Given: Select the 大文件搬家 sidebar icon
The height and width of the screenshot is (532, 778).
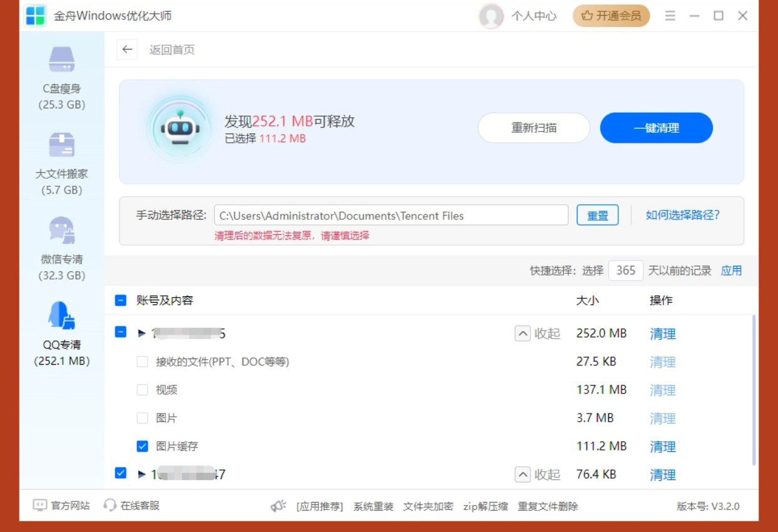Looking at the screenshot, I should tap(62, 145).
